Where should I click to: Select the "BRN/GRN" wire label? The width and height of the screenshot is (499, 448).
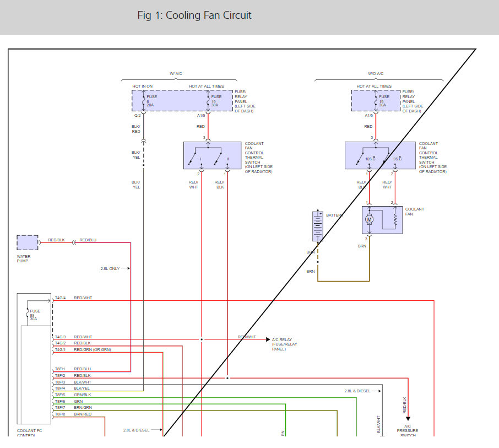tap(83, 408)
